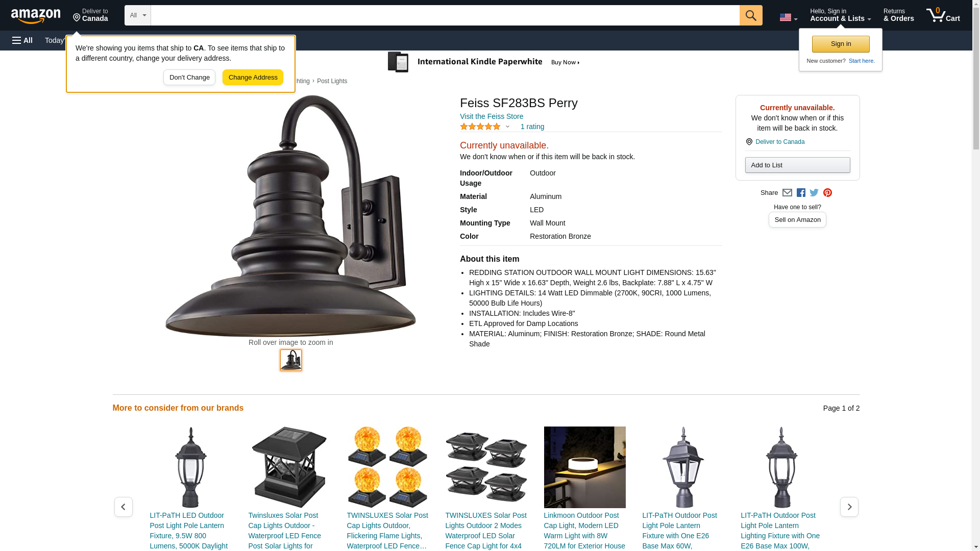
Task: Expand the search category All dropdown
Action: (138, 15)
